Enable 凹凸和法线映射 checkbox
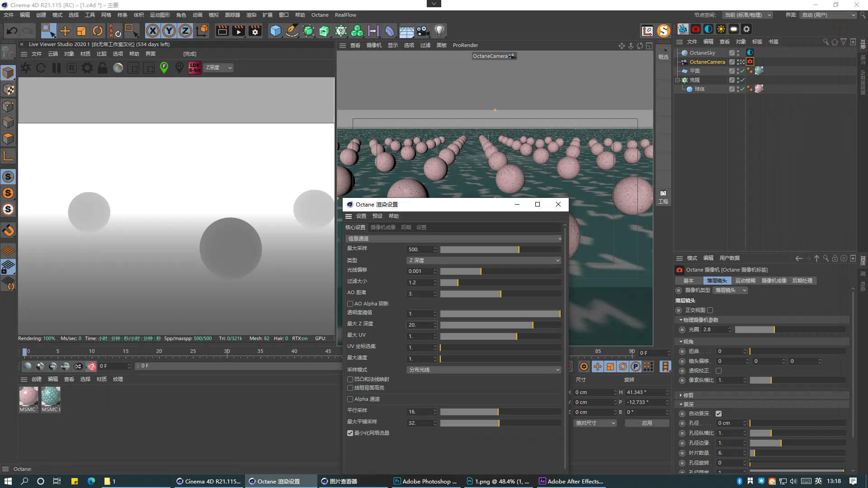 click(x=350, y=379)
